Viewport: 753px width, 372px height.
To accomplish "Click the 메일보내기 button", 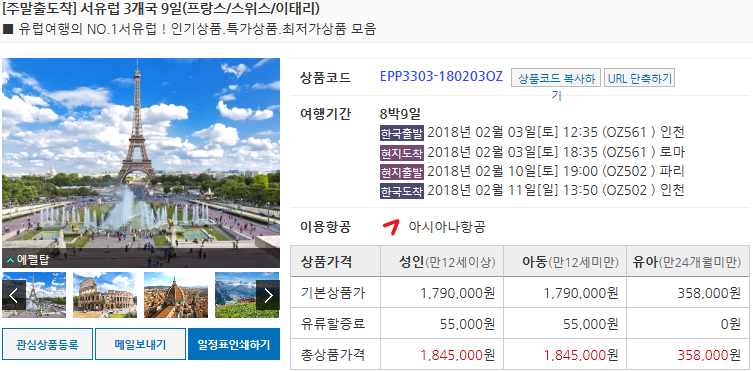I will pyautogui.click(x=140, y=344).
